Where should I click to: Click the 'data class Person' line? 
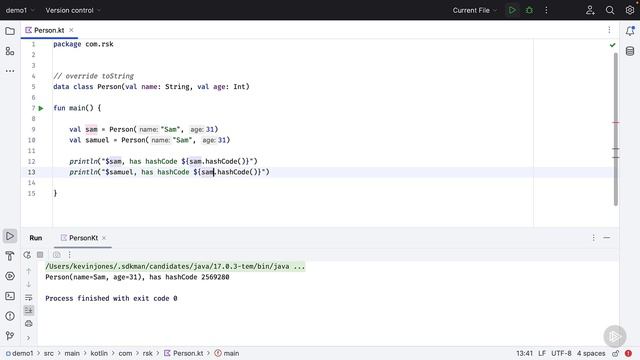(151, 87)
